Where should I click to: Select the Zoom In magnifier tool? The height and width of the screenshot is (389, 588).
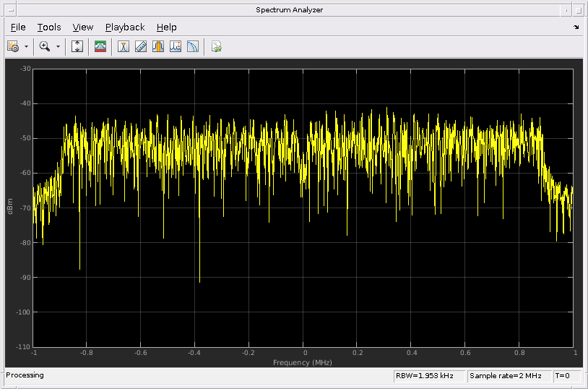coord(44,46)
